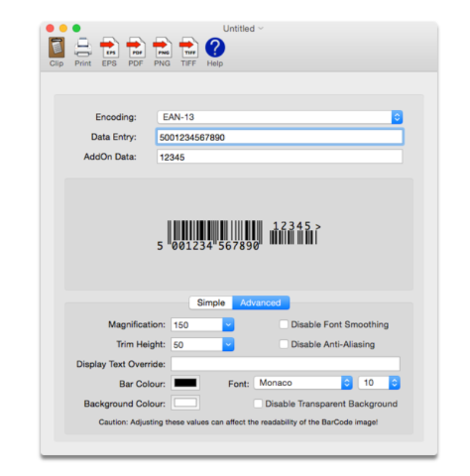Select the Advanced tab
Screen dimensions: 470x476
point(260,303)
